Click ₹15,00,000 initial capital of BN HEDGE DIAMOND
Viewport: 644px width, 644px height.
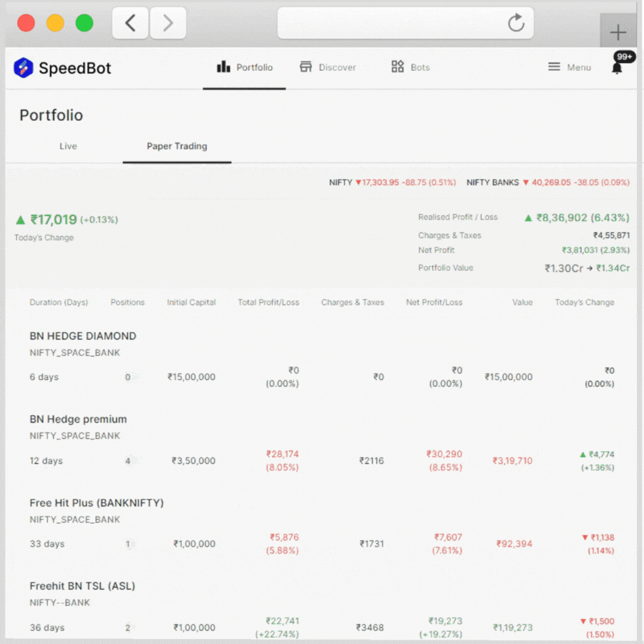pyautogui.click(x=191, y=377)
